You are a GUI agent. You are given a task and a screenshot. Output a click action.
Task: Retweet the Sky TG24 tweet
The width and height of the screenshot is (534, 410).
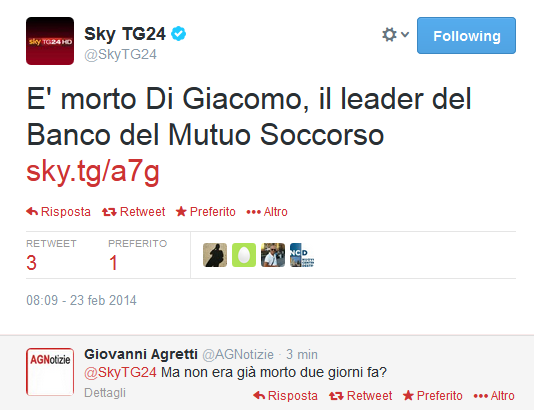point(134,212)
